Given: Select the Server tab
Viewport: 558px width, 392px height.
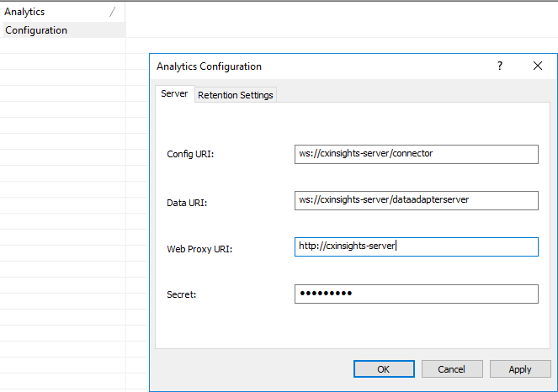Looking at the screenshot, I should [174, 94].
